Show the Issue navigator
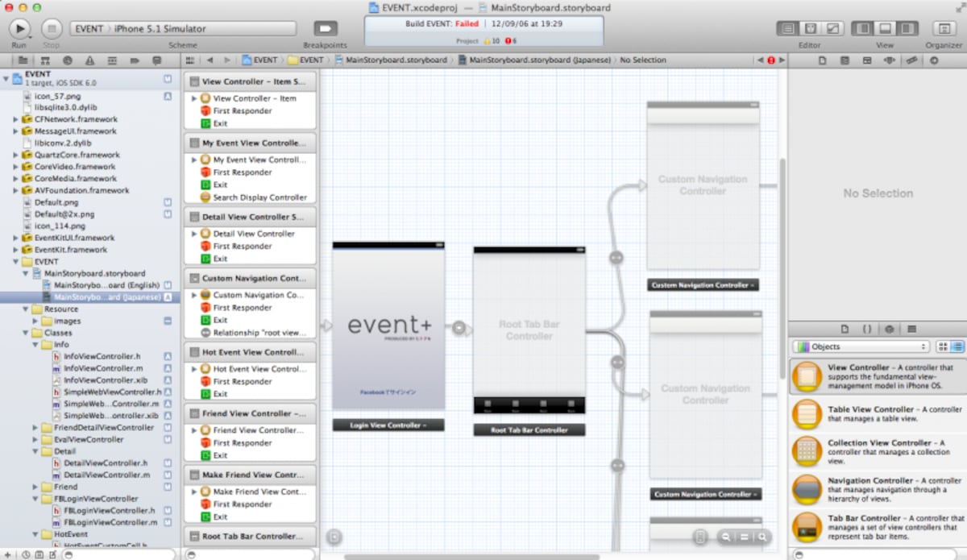This screenshot has height=560, width=967. pos(89,60)
